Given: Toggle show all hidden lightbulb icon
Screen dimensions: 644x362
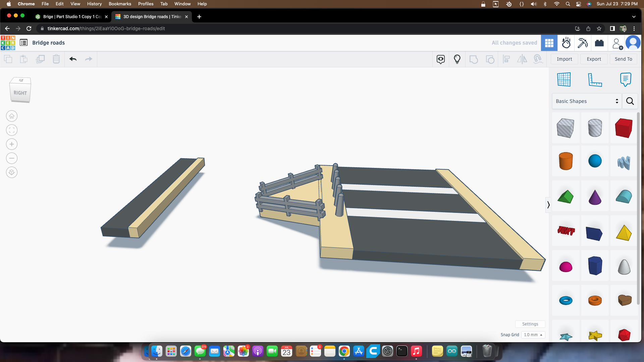Looking at the screenshot, I should click(x=457, y=59).
